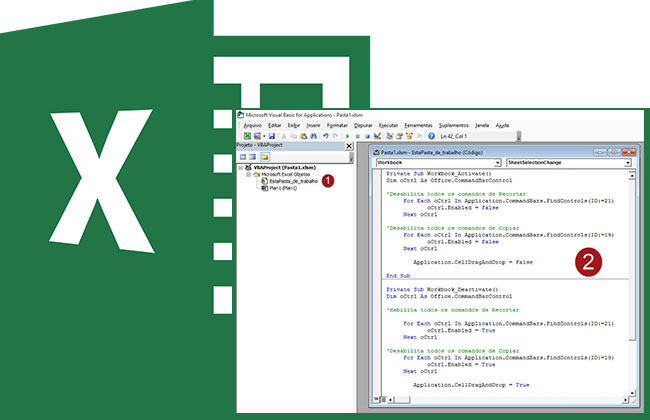This screenshot has height=420, width=650.
Task: Open the Exibir menu
Action: 294,125
